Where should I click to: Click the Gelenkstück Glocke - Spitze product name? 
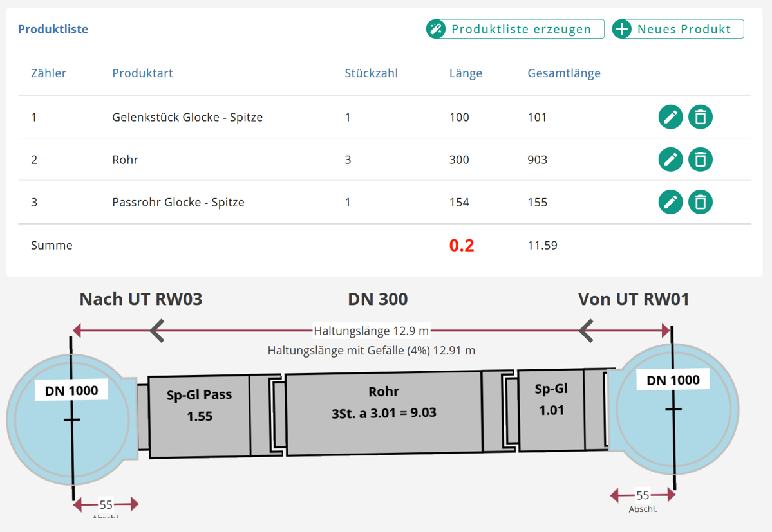pos(187,117)
